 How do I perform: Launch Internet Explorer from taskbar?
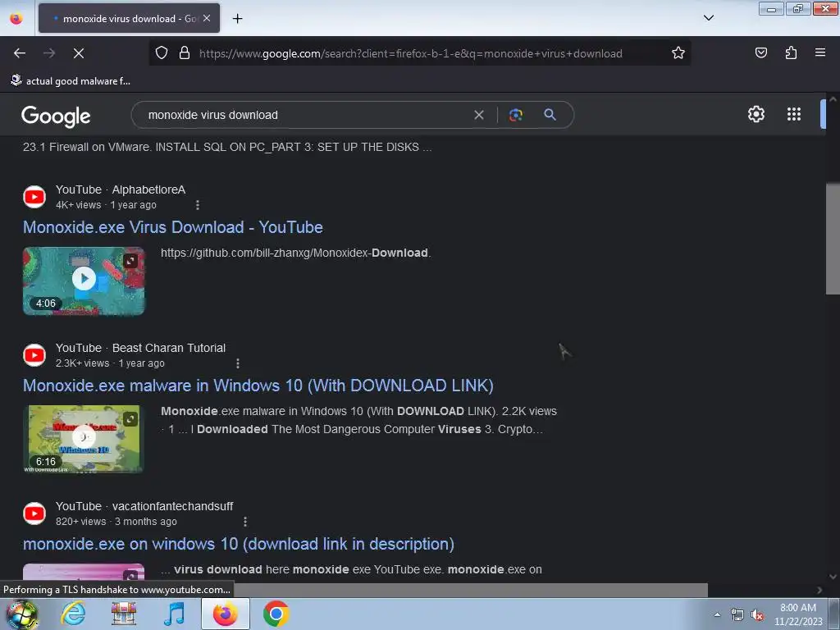click(x=73, y=614)
